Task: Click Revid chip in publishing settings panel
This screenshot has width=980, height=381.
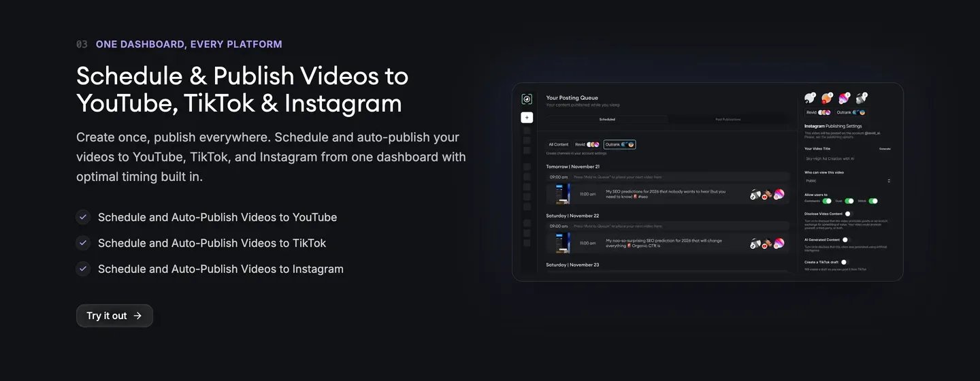Action: pos(818,112)
